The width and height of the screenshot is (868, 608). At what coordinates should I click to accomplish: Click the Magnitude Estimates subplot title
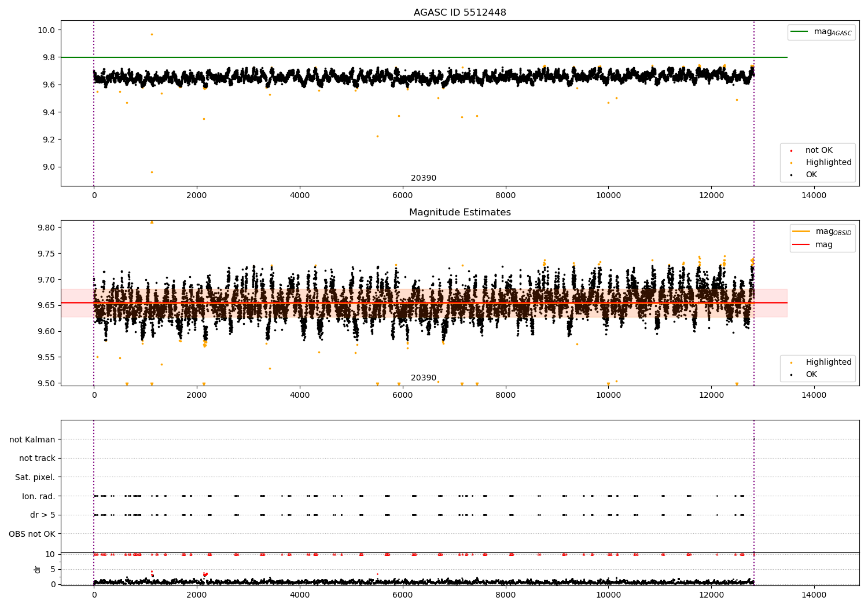(459, 213)
